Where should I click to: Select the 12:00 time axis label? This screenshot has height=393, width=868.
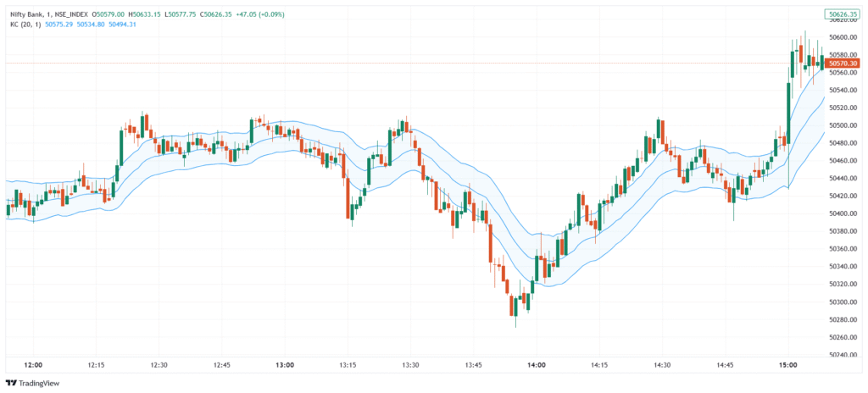(x=33, y=365)
